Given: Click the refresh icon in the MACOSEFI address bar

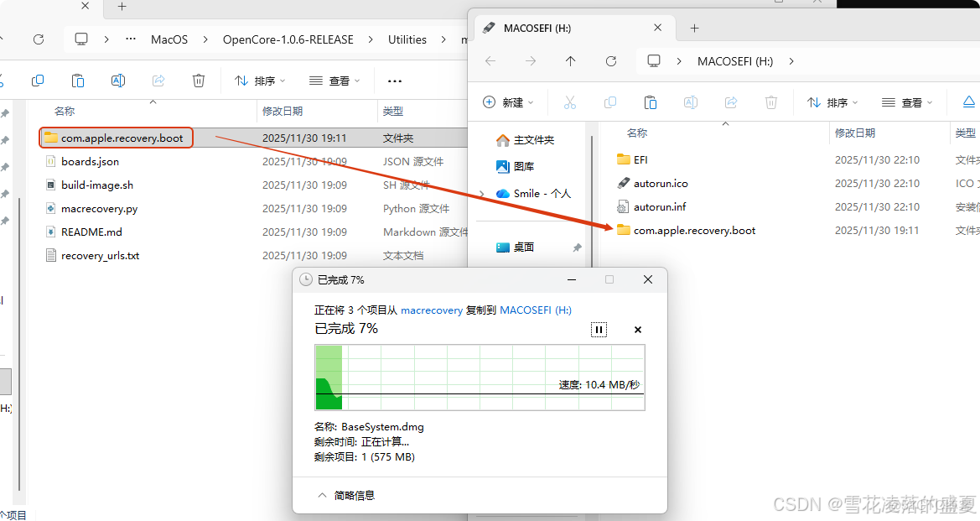Looking at the screenshot, I should [611, 60].
